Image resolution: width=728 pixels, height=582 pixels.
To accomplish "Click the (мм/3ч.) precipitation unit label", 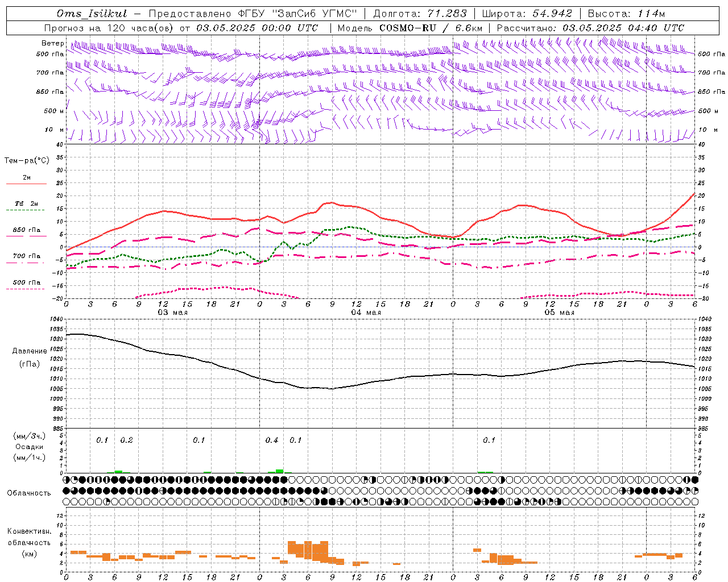I will click(x=30, y=436).
